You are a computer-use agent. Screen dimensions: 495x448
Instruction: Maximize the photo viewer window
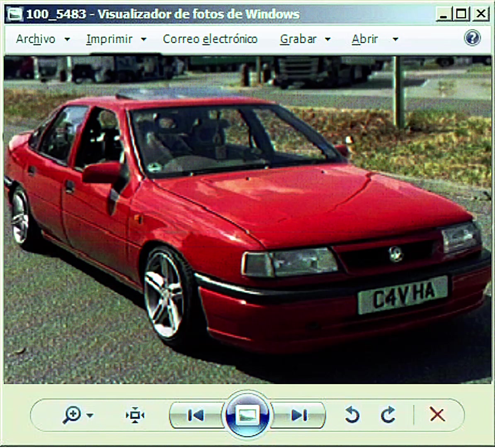tap(461, 14)
